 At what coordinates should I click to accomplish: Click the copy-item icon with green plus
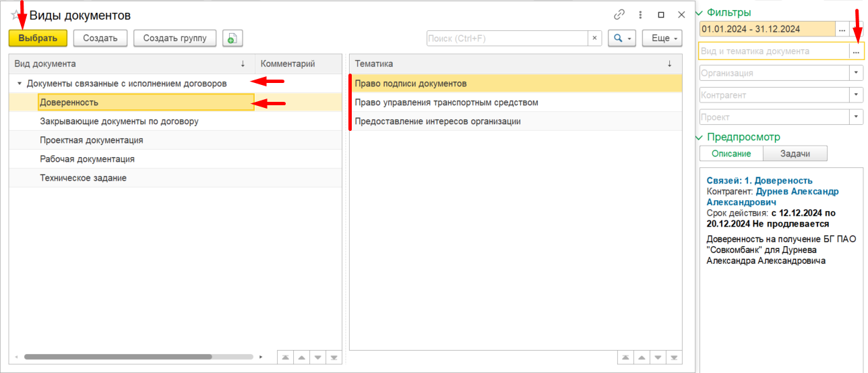click(x=232, y=38)
